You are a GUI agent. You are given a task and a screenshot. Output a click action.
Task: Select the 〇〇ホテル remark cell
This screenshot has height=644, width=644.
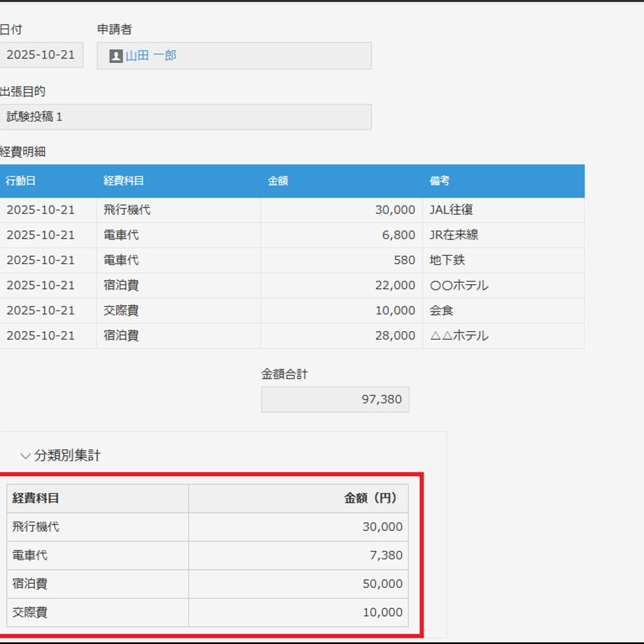click(x=503, y=286)
